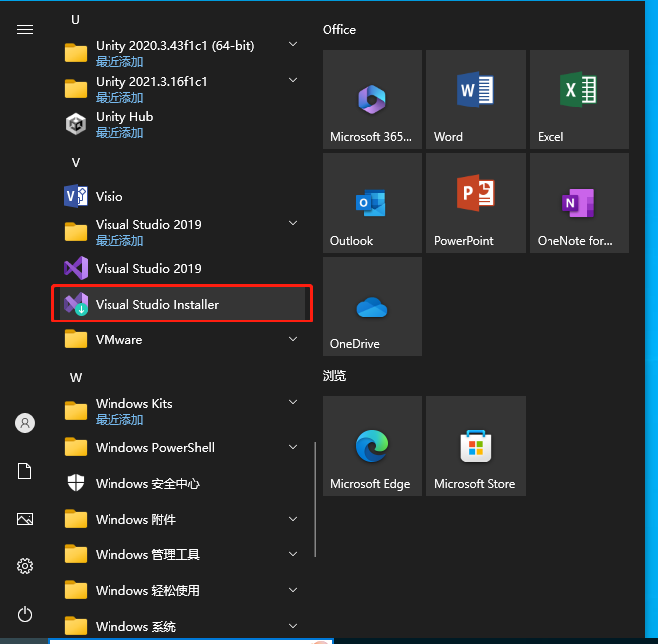Launch Visual Studio Installer icon
Screen dimensions: 658x644
(x=76, y=304)
